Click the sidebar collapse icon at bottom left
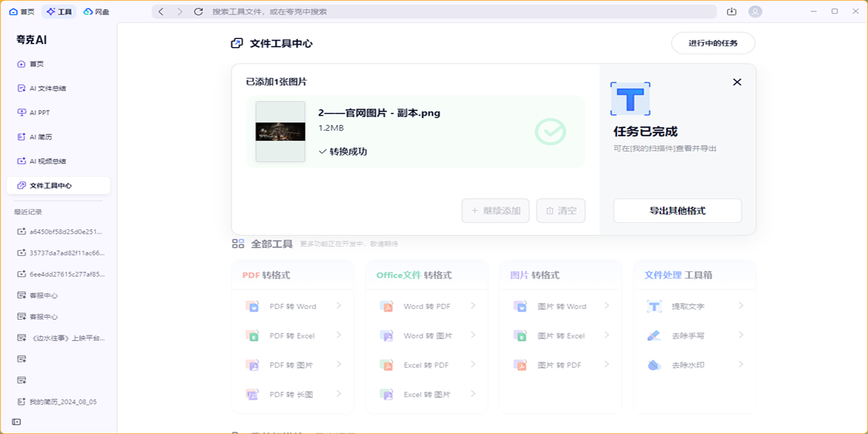Viewport: 868px width, 434px height. pyautogui.click(x=16, y=423)
